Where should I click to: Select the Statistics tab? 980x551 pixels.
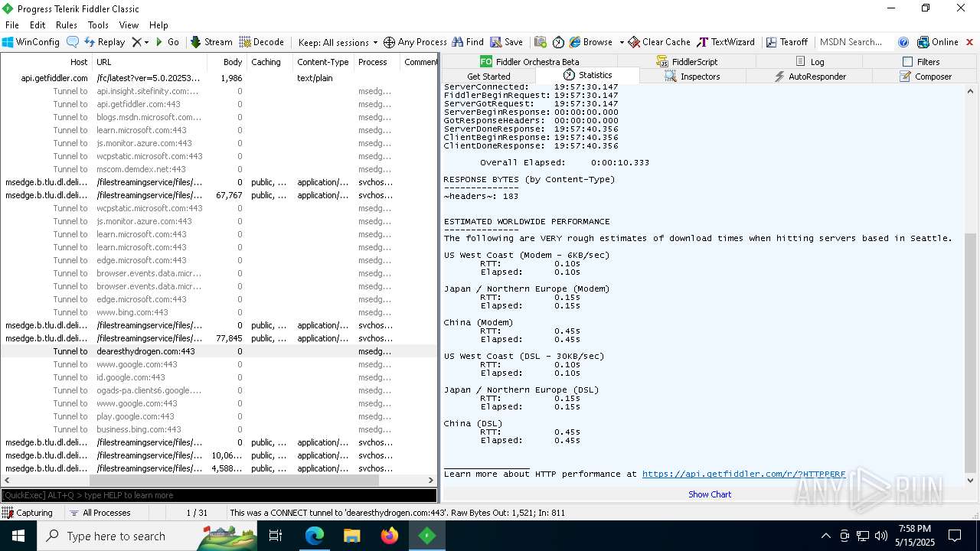[587, 75]
